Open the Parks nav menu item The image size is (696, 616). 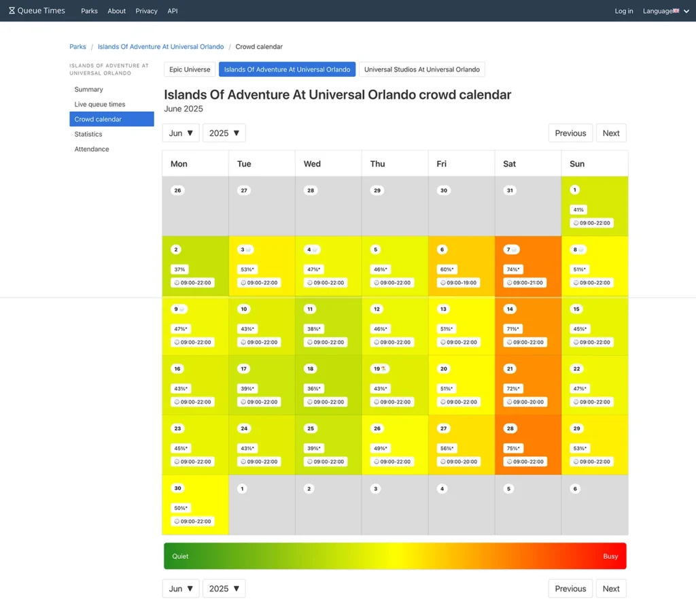coord(89,11)
